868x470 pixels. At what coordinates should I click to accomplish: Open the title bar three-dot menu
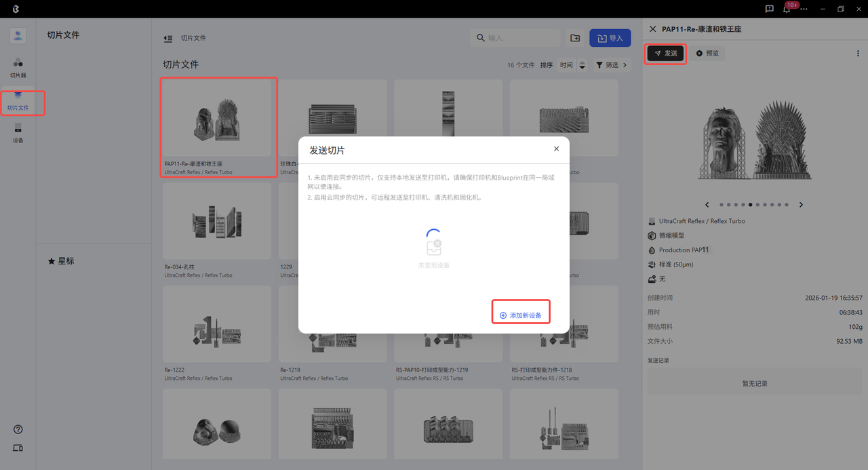pos(804,9)
